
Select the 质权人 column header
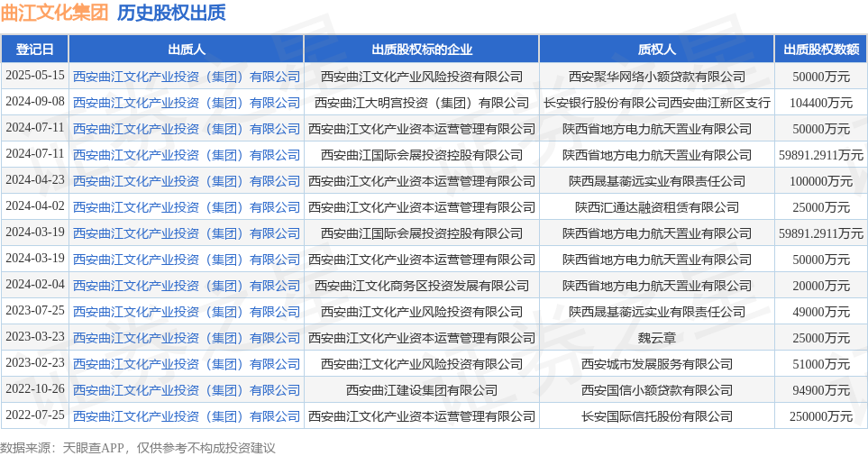(656, 50)
